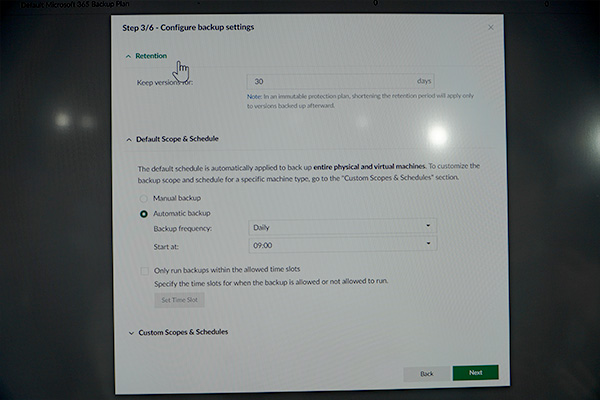Open the Backup frequency Daily dropdown
The image size is (600, 400).
pyautogui.click(x=342, y=227)
